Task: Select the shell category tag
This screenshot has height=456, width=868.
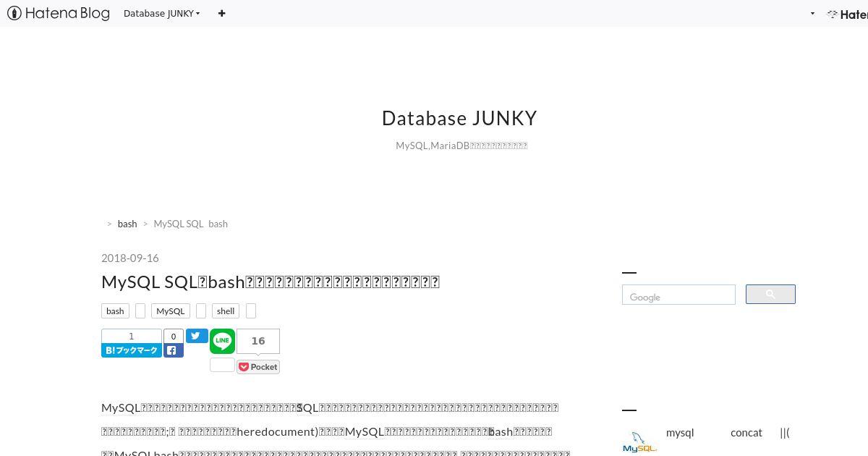Action: (226, 311)
